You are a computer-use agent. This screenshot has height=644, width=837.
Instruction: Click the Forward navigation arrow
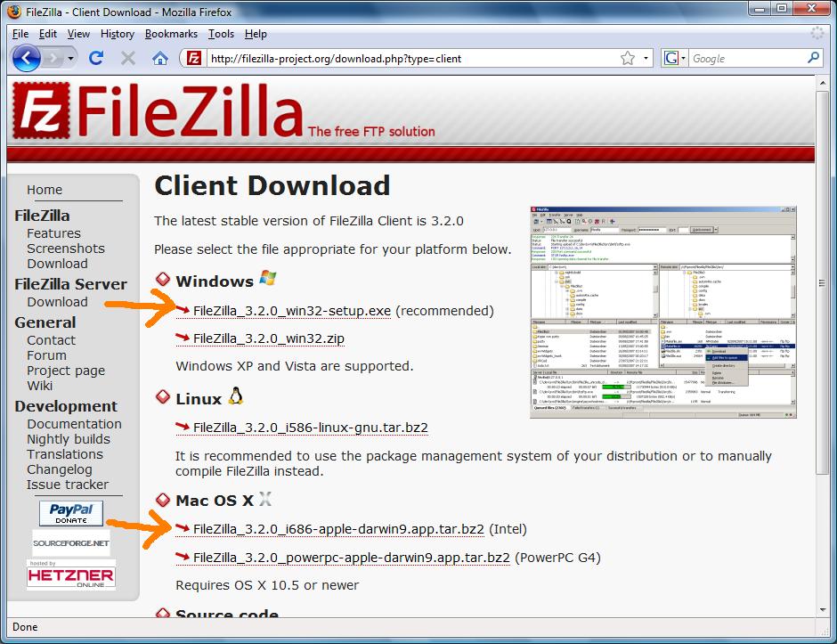[53, 58]
